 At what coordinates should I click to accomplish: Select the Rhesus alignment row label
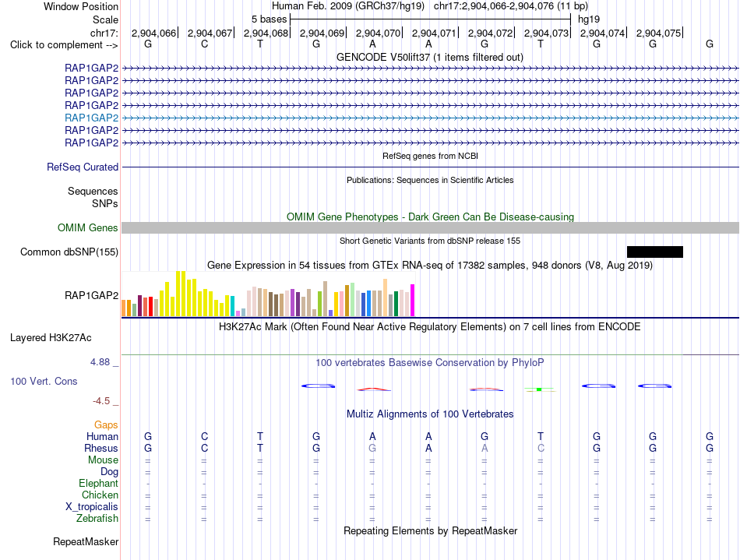pyautogui.click(x=101, y=448)
